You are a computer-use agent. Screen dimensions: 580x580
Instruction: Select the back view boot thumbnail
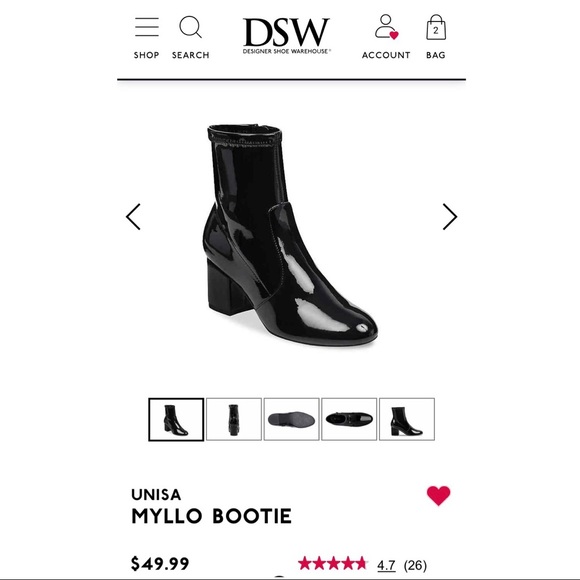pyautogui.click(x=234, y=419)
